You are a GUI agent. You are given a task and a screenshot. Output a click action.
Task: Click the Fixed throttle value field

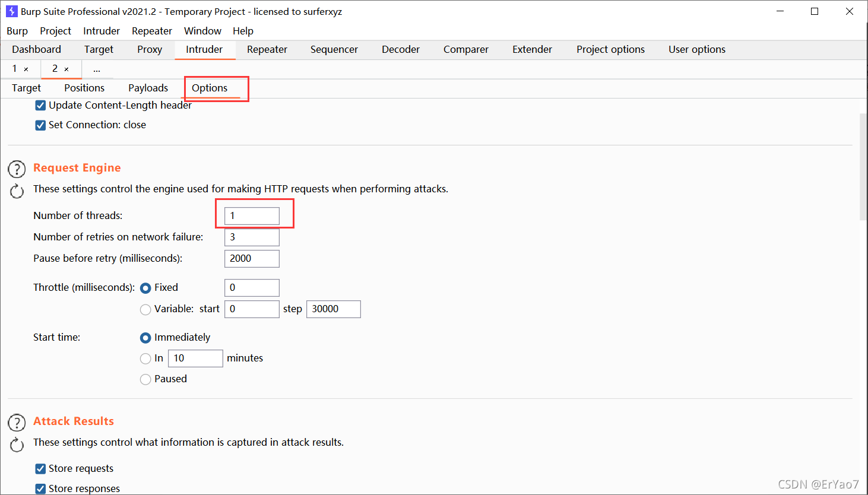click(x=252, y=288)
